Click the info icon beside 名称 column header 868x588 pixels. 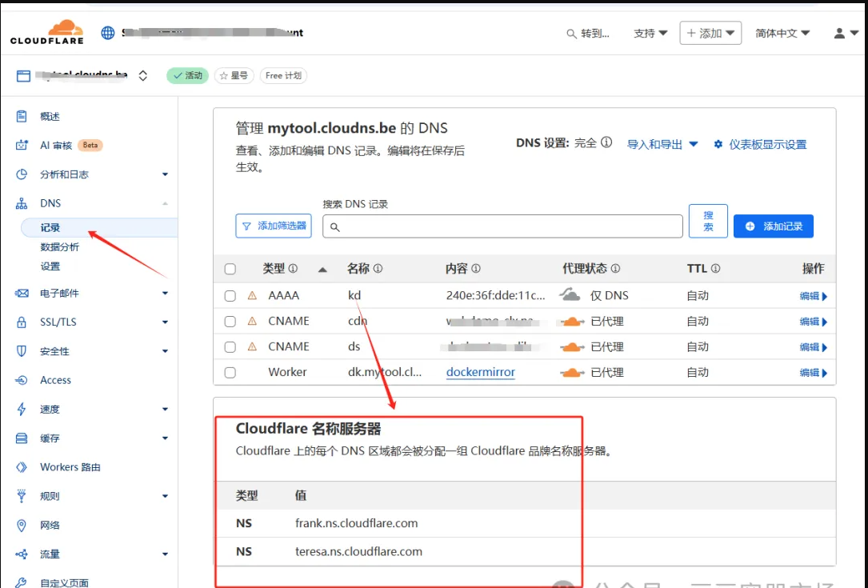(378, 269)
